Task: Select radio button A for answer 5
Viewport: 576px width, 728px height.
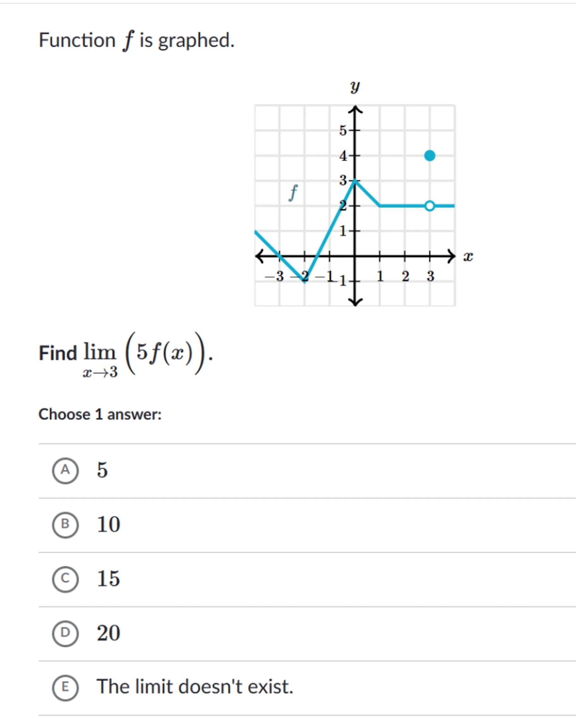Action: click(x=65, y=470)
